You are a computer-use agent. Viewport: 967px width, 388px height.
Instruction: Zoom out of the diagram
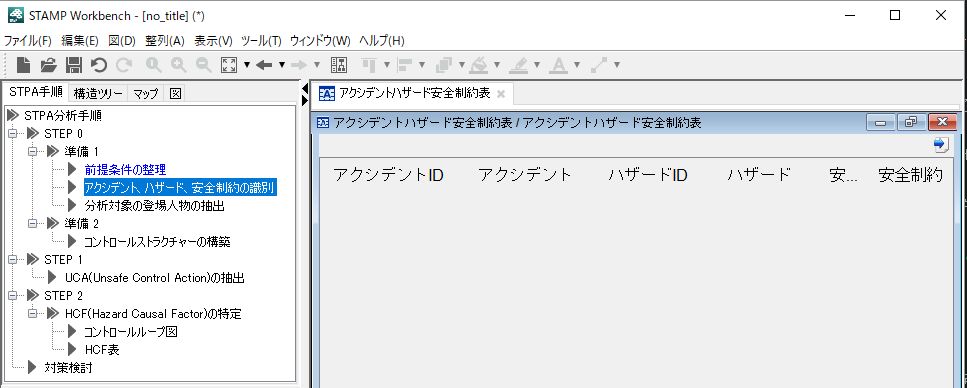click(x=204, y=65)
